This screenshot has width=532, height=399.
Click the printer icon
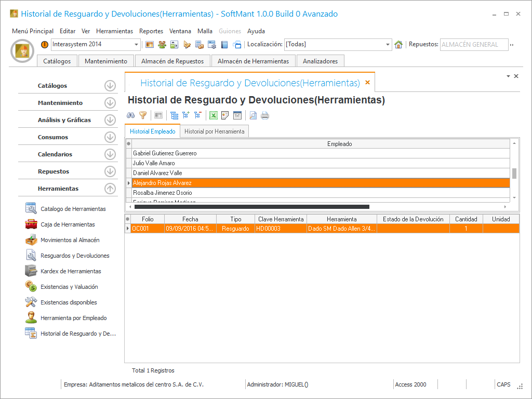click(x=265, y=115)
